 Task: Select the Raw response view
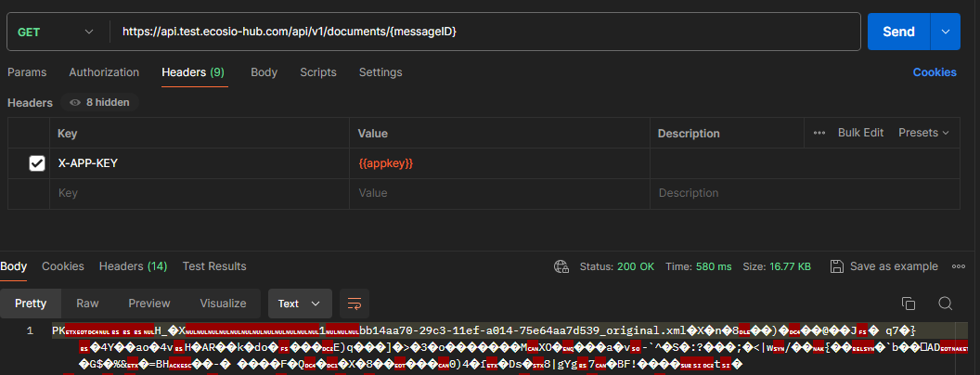[87, 304]
